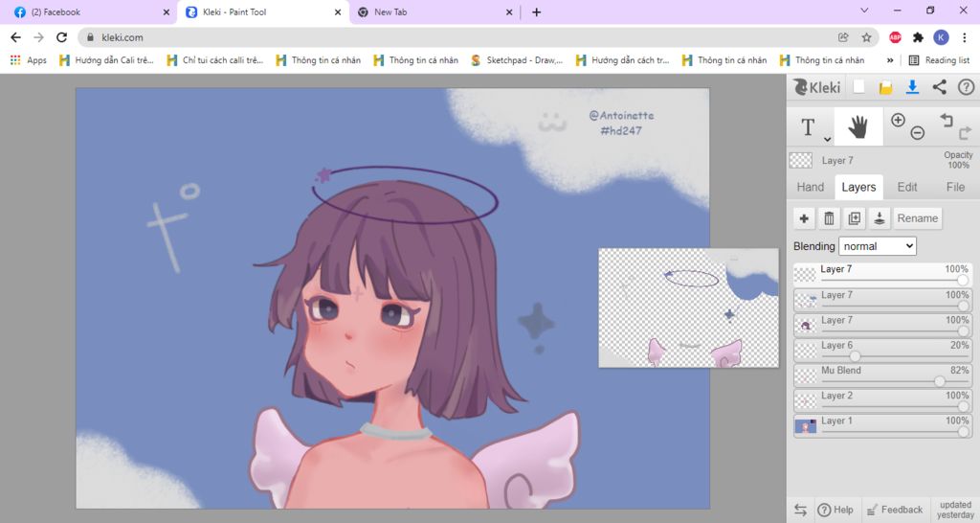Open 'Chỉ tui cách calli trẻ...' bookmark
This screenshot has height=523, width=980.
coord(215,60)
